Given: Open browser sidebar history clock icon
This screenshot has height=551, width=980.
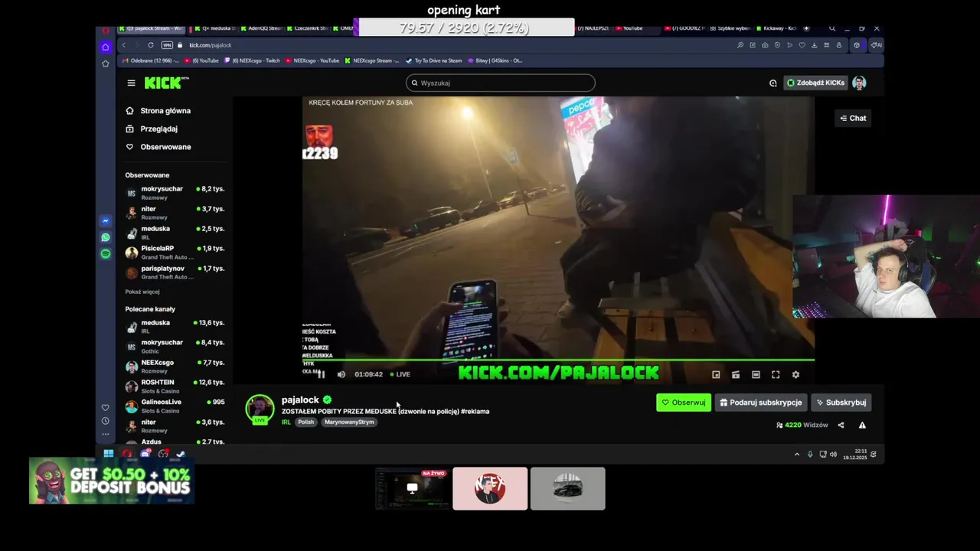Looking at the screenshot, I should [x=106, y=421].
